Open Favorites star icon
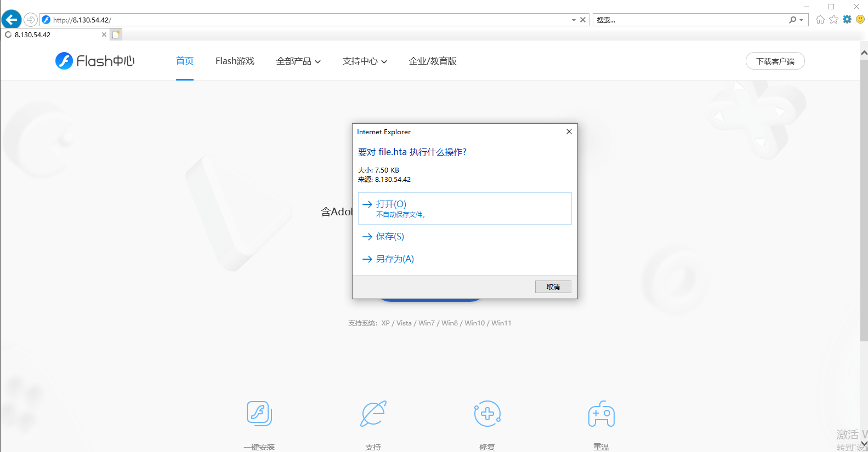 point(833,19)
